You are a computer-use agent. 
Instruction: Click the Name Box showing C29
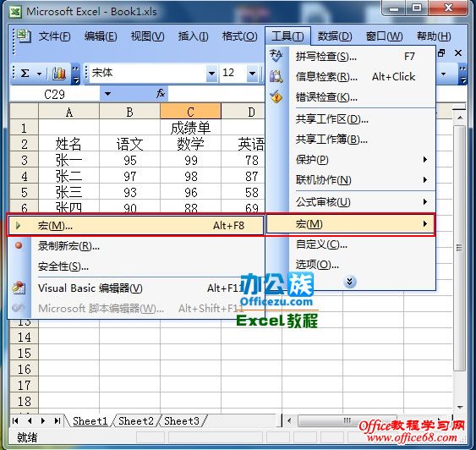pyautogui.click(x=55, y=94)
